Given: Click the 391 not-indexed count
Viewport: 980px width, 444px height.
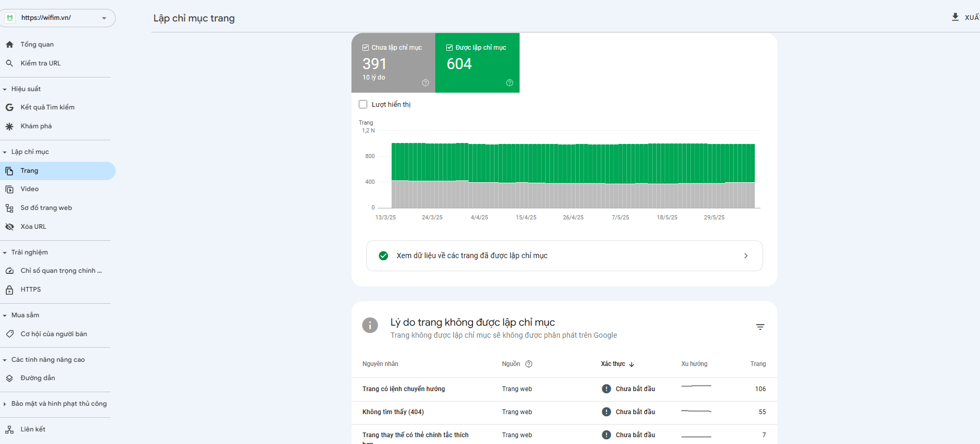Looking at the screenshot, I should pyautogui.click(x=375, y=64).
